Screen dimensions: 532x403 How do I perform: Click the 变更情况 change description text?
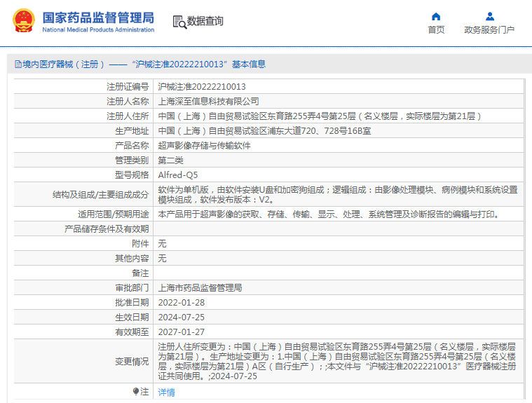coord(337,361)
